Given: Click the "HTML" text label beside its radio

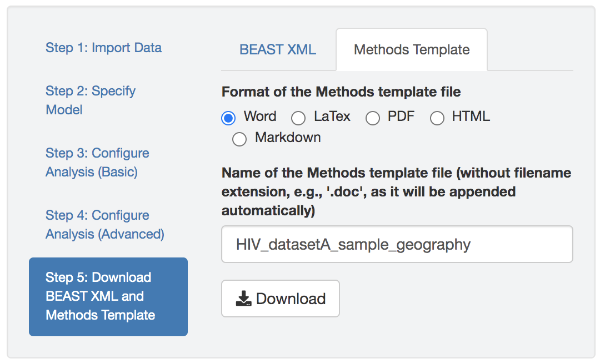Looking at the screenshot, I should [471, 117].
